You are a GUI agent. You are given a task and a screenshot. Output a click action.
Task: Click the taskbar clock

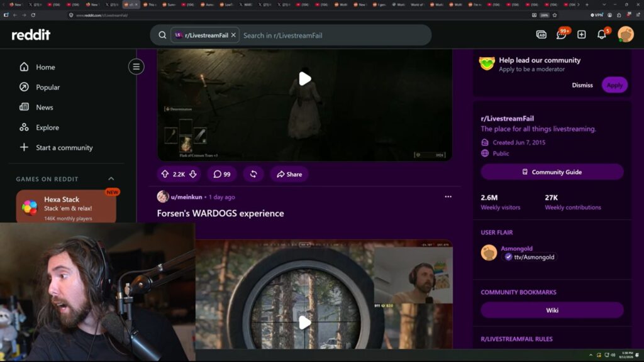627,355
